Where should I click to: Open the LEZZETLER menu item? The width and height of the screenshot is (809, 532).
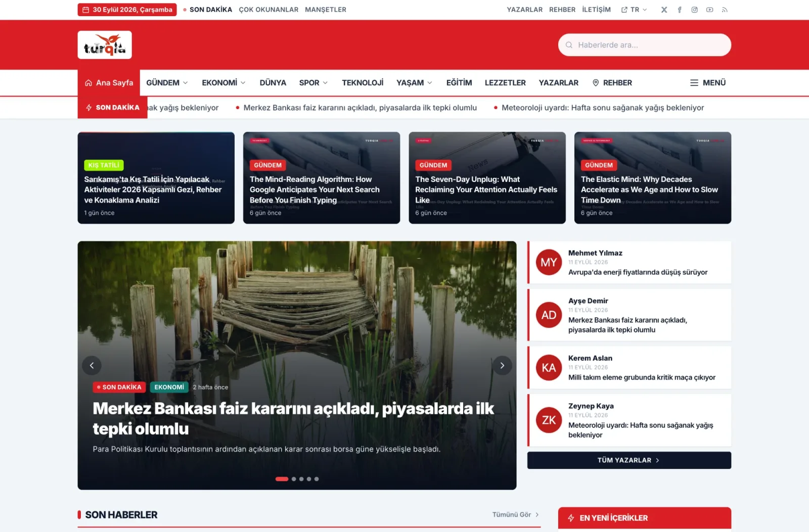pos(505,83)
